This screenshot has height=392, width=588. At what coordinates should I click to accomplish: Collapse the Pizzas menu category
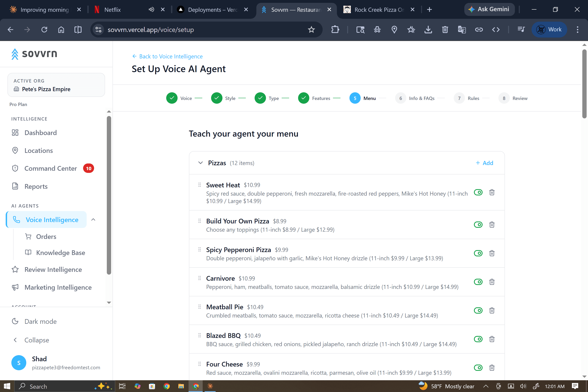[200, 163]
